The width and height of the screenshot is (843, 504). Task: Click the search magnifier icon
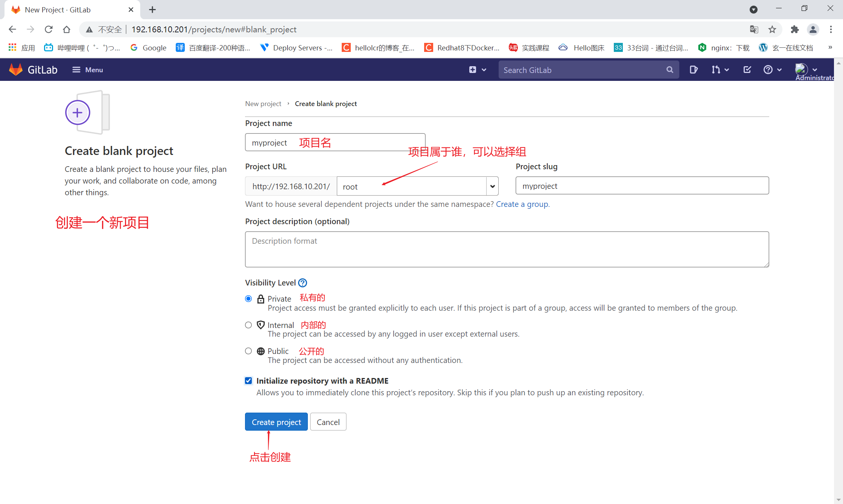670,70
